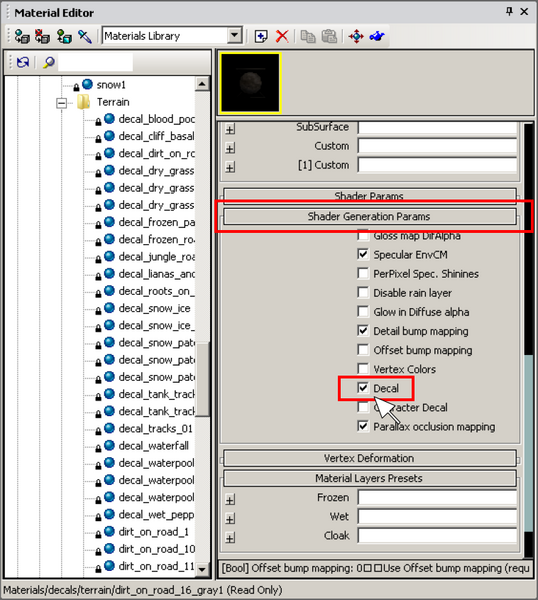Click the material preview thumbnail
The width and height of the screenshot is (538, 600).
[x=251, y=83]
